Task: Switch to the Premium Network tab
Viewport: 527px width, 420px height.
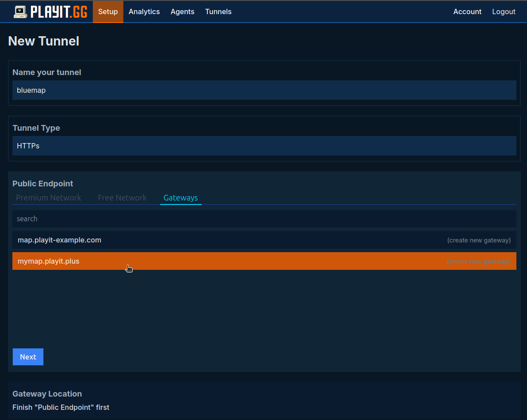Action: (x=49, y=198)
